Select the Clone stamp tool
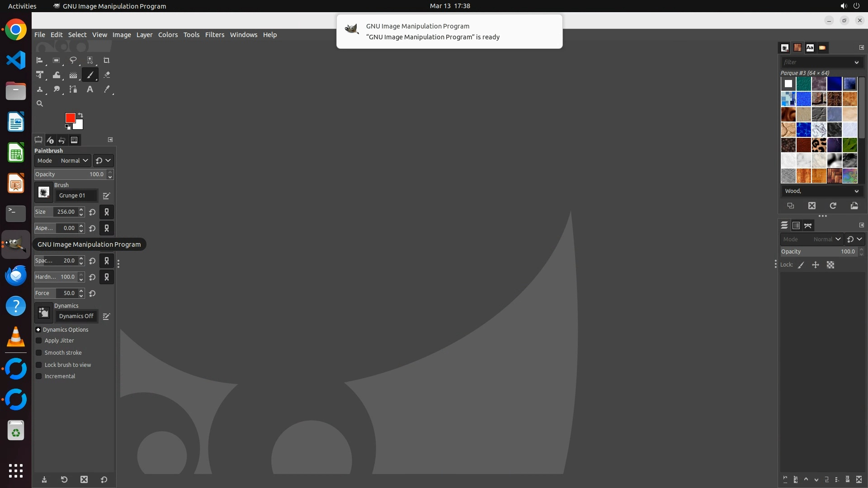This screenshot has width=868, height=488. click(x=40, y=89)
